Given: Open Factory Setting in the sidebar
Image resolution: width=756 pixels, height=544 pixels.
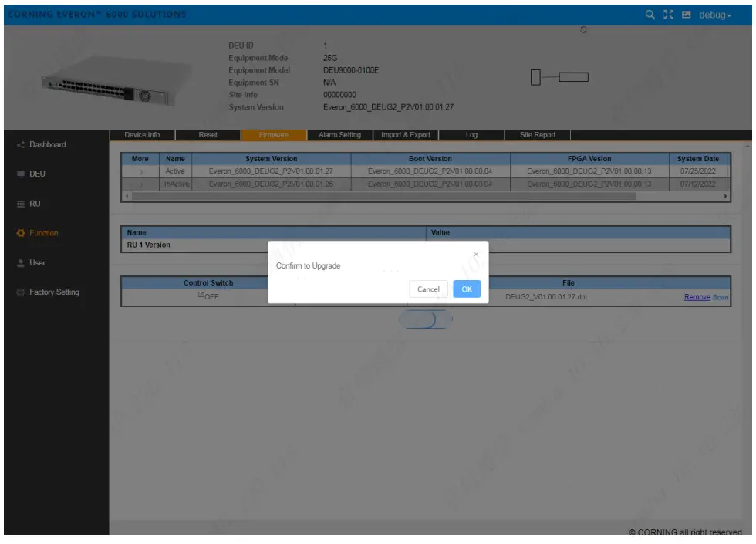Looking at the screenshot, I should coord(54,292).
